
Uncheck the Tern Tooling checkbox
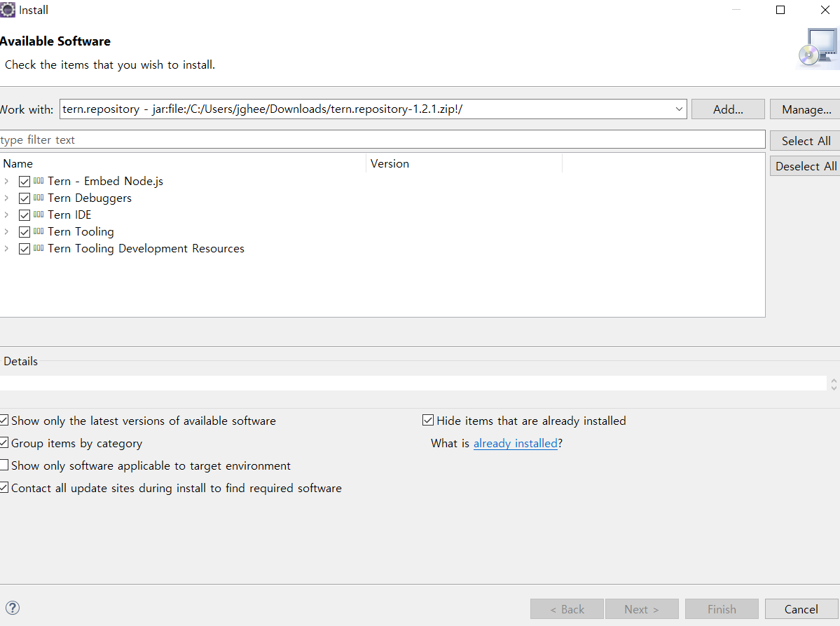coord(24,232)
